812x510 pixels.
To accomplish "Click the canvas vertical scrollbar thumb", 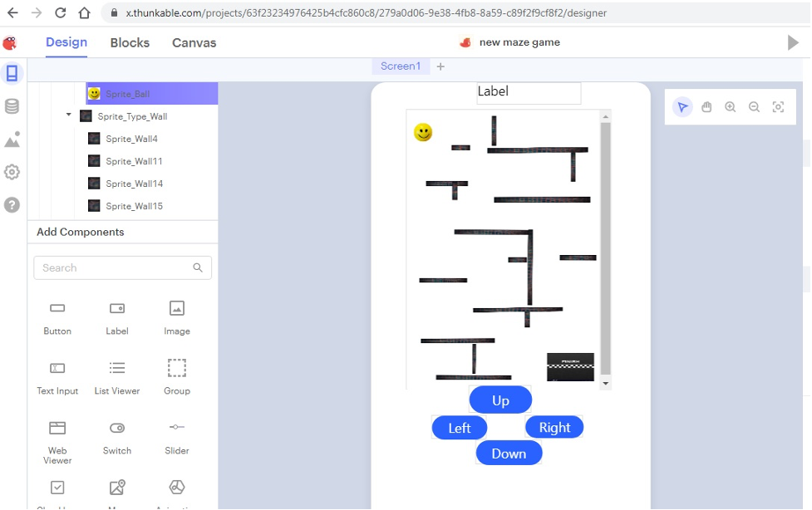I will (x=605, y=248).
